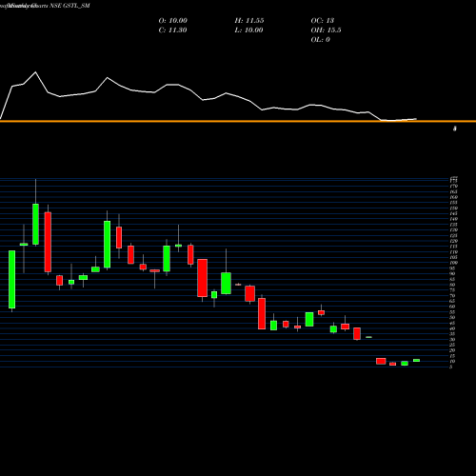Click the high value H: 11.55
This screenshot has width=476, height=476.
tap(249, 21)
